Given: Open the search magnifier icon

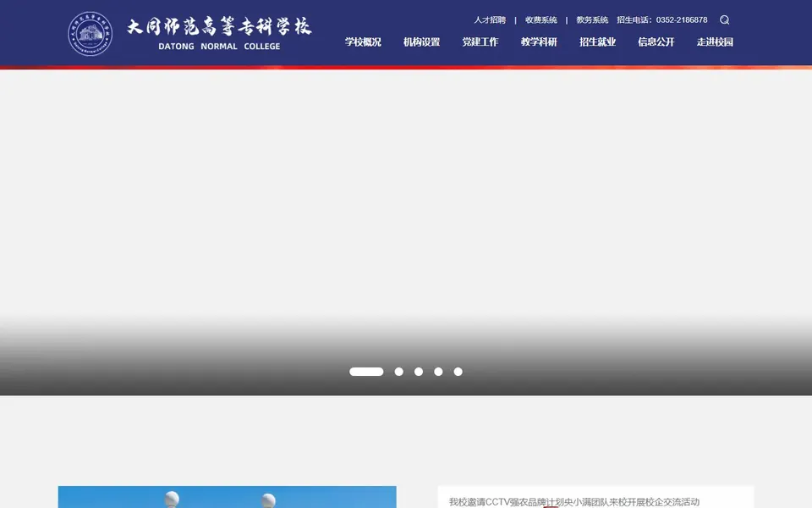Looking at the screenshot, I should tap(725, 19).
